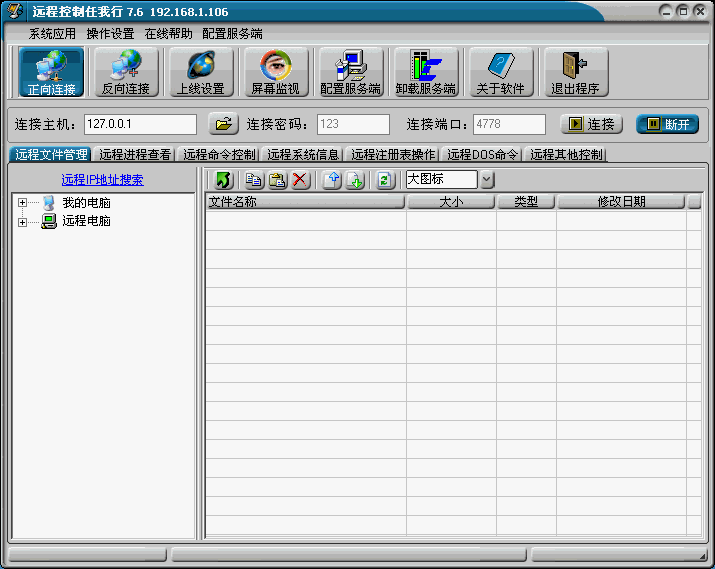The height and width of the screenshot is (569, 715).
Task: Open the 操作设置 menu
Action: (x=110, y=33)
